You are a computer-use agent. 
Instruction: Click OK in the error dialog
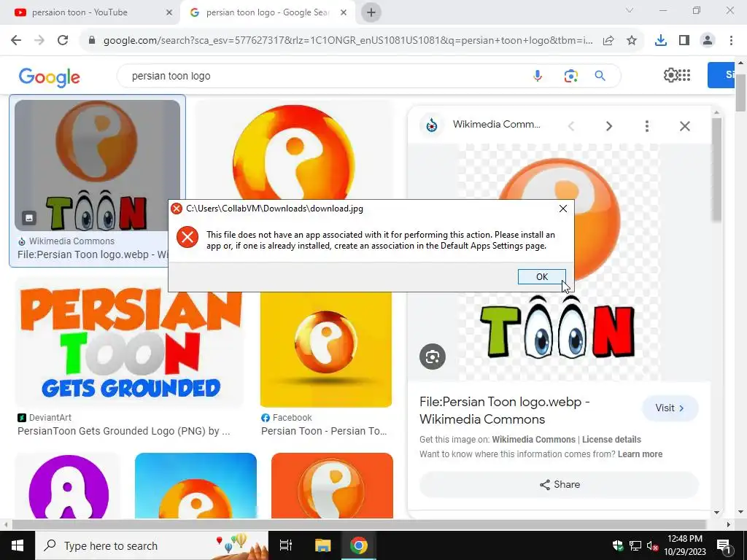[542, 276]
